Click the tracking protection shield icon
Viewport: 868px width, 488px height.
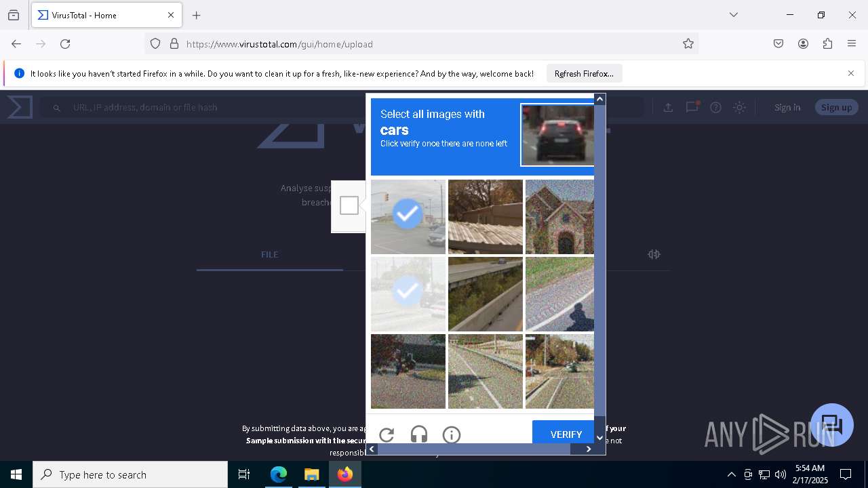[x=155, y=44]
